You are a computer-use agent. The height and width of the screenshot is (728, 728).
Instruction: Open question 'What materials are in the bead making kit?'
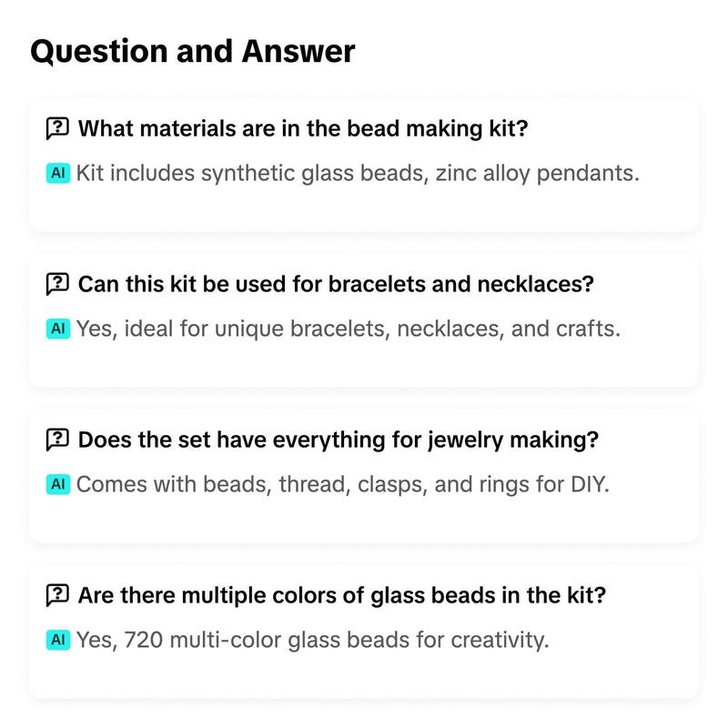[x=303, y=128]
